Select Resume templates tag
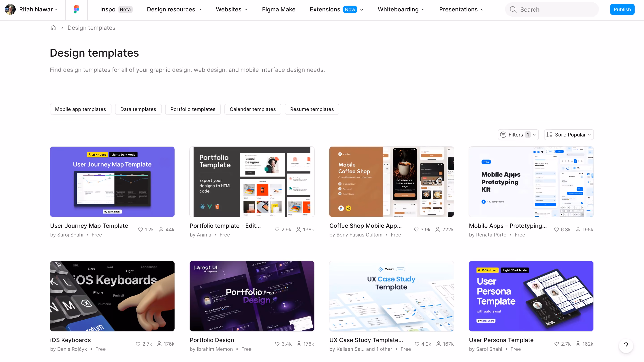 point(312,109)
